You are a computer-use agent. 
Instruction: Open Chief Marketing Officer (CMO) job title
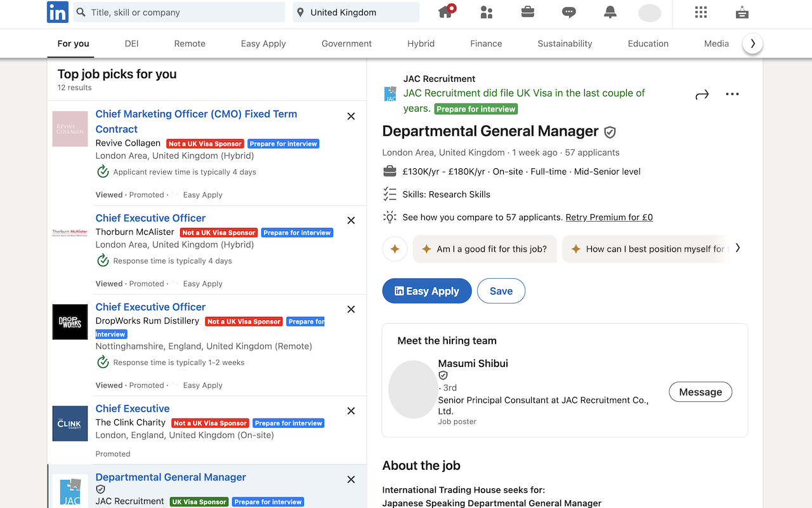(x=196, y=121)
